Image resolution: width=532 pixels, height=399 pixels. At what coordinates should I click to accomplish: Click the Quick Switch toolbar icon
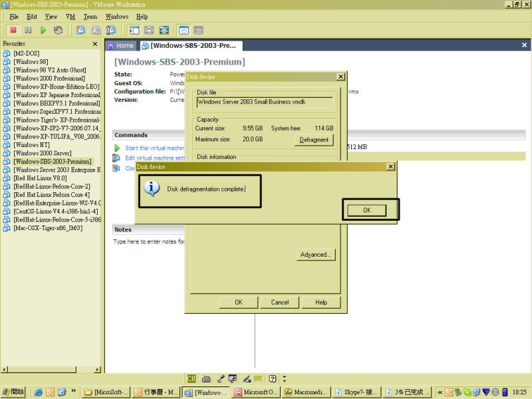coord(149,30)
